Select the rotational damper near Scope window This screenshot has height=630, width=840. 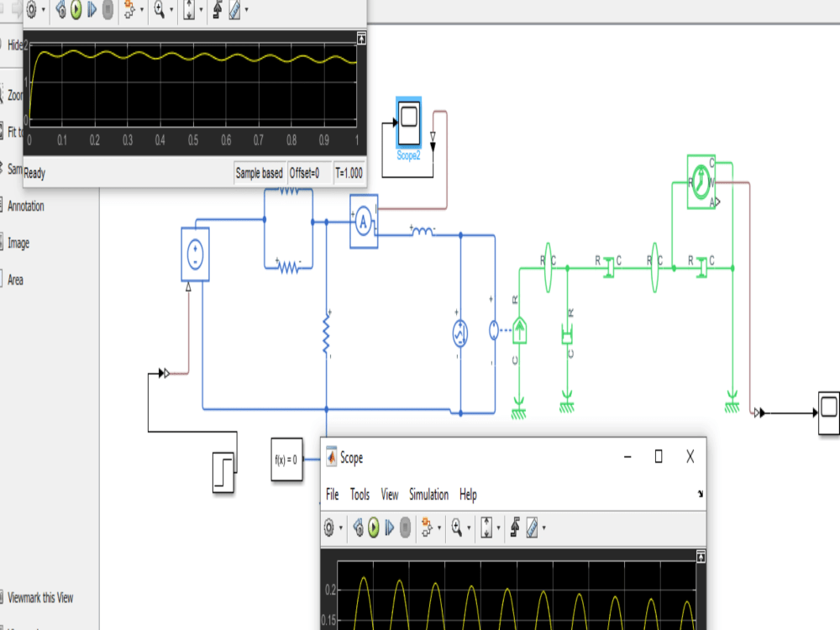[567, 335]
